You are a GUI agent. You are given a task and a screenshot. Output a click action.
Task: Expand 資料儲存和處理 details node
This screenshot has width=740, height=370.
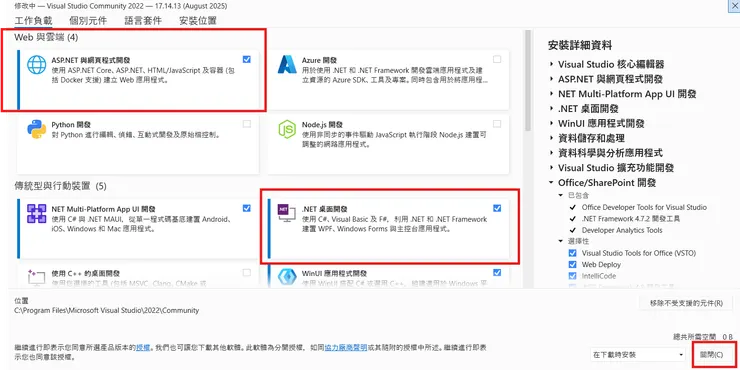coord(551,138)
